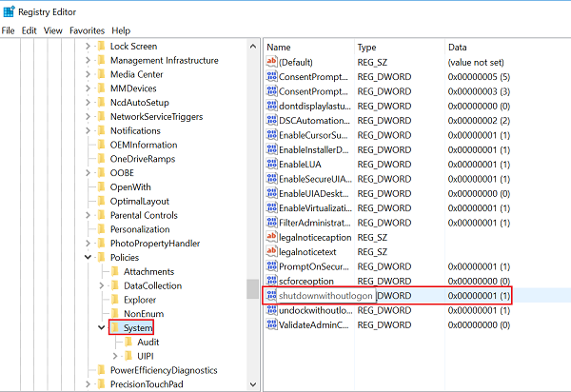Click the scforceoption DWORD icon
This screenshot has width=571, height=392.
(x=271, y=281)
